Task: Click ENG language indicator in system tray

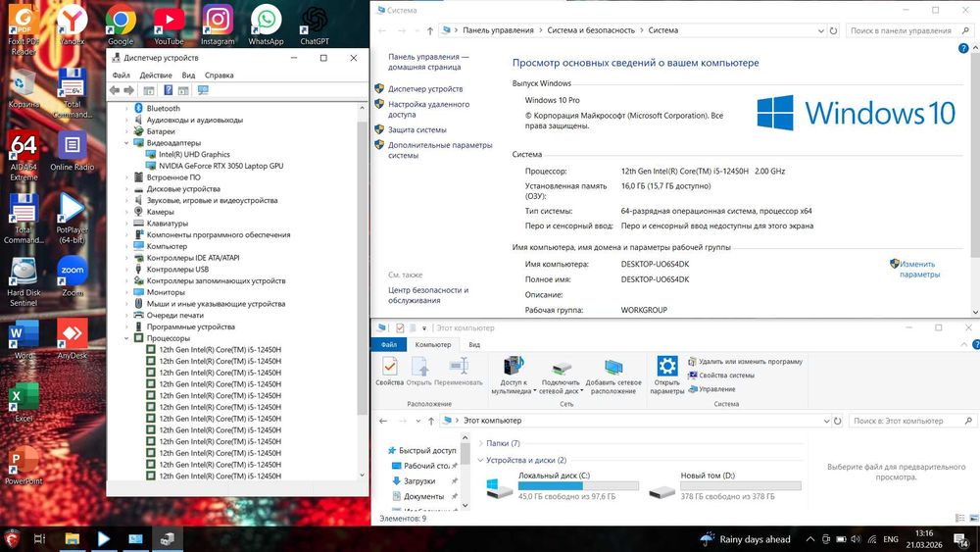Action: pyautogui.click(x=891, y=539)
